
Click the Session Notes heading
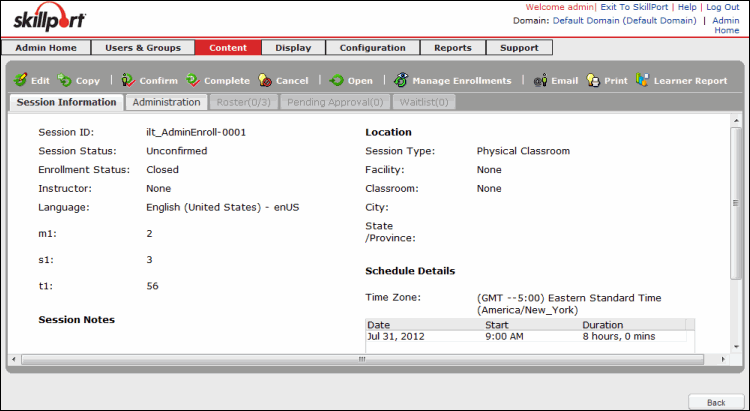pos(77,320)
